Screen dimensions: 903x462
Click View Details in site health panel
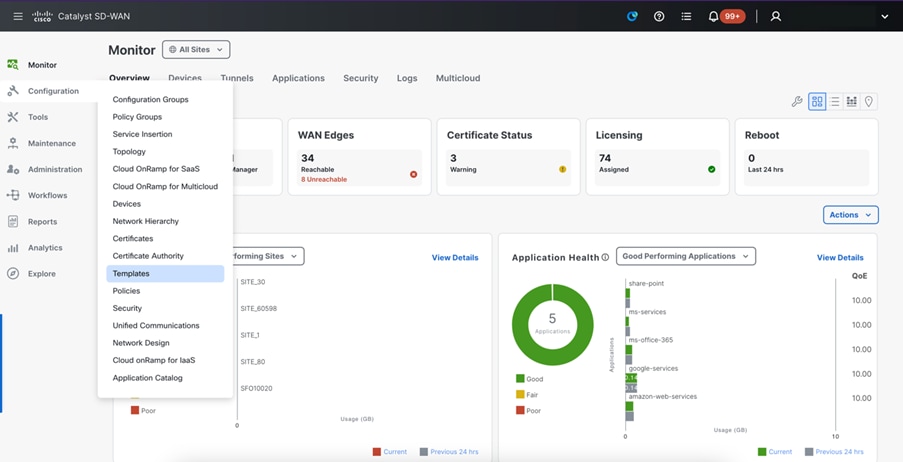coord(455,257)
